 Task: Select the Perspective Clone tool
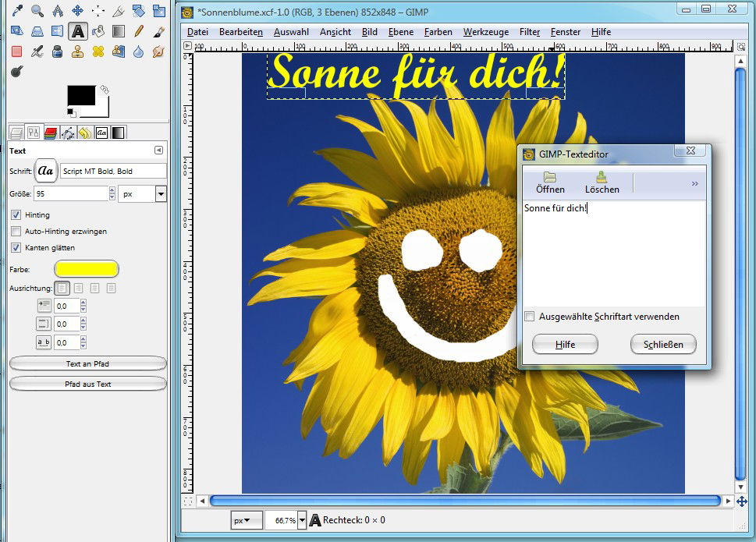tap(118, 51)
